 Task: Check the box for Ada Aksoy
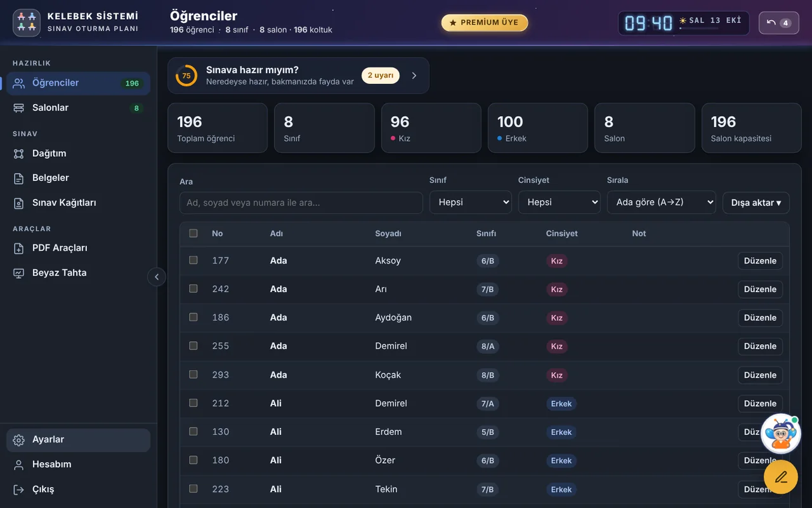pyautogui.click(x=193, y=260)
